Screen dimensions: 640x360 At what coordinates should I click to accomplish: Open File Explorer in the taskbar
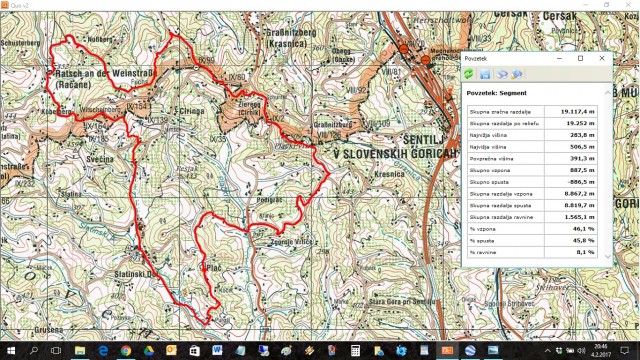tap(80, 351)
